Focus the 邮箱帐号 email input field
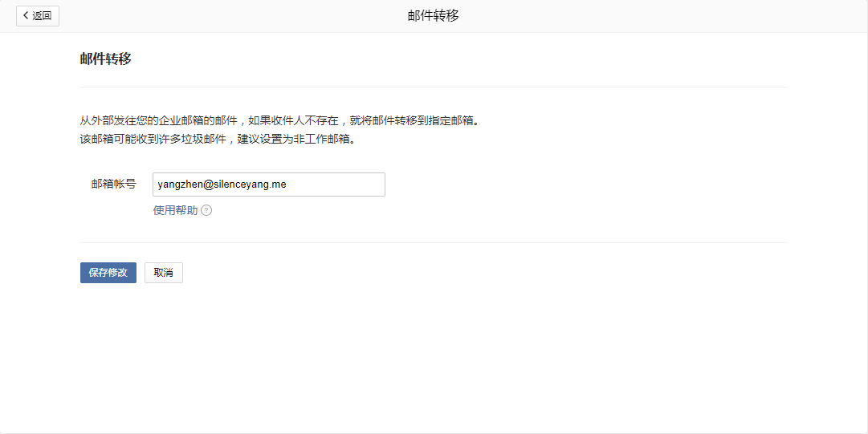This screenshot has height=434, width=868. 268,185
